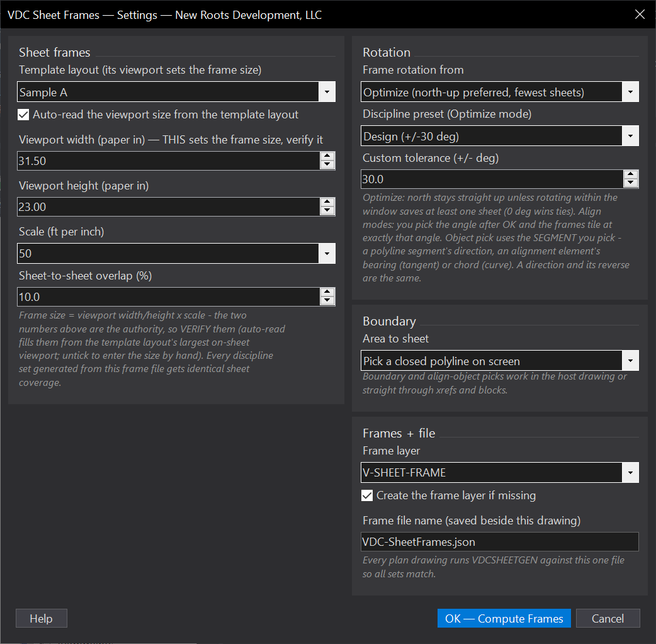Image resolution: width=656 pixels, height=644 pixels.
Task: Increase Custom tolerance with up arrow
Action: coord(630,175)
